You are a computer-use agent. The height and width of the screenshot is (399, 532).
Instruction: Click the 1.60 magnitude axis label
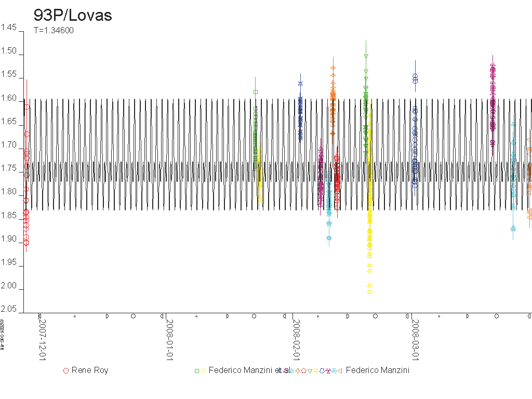[x=8, y=98]
